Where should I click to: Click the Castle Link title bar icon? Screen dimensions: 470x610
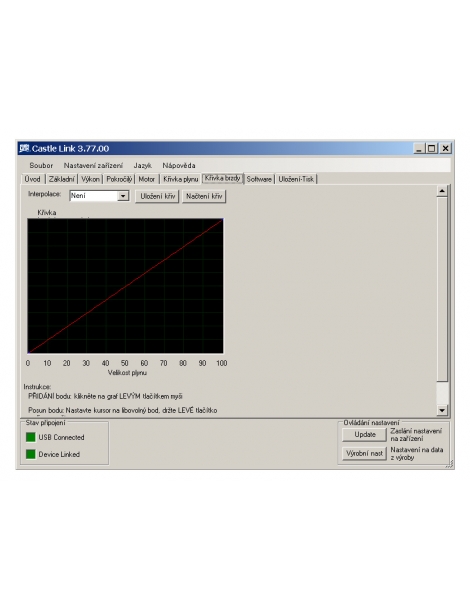click(x=25, y=148)
